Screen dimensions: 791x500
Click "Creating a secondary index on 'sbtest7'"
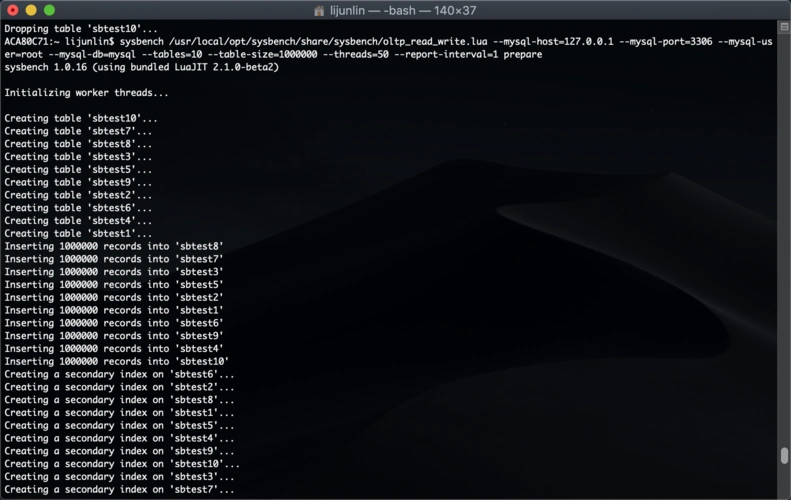[120, 490]
